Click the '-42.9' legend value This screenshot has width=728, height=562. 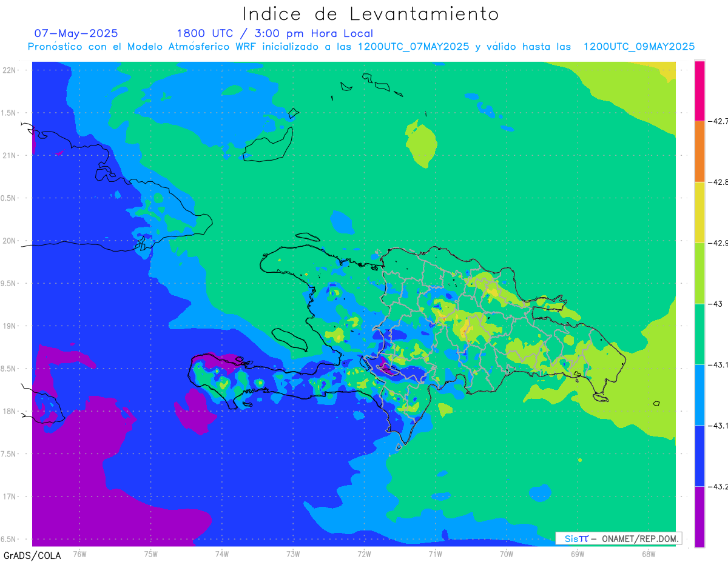[x=718, y=243]
